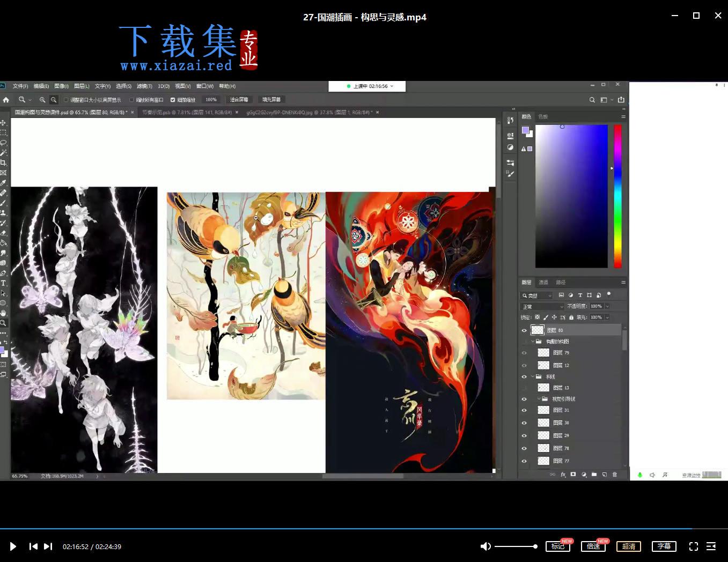This screenshot has height=562, width=728.
Task: Click the 适合屏幕 button
Action: point(239,100)
